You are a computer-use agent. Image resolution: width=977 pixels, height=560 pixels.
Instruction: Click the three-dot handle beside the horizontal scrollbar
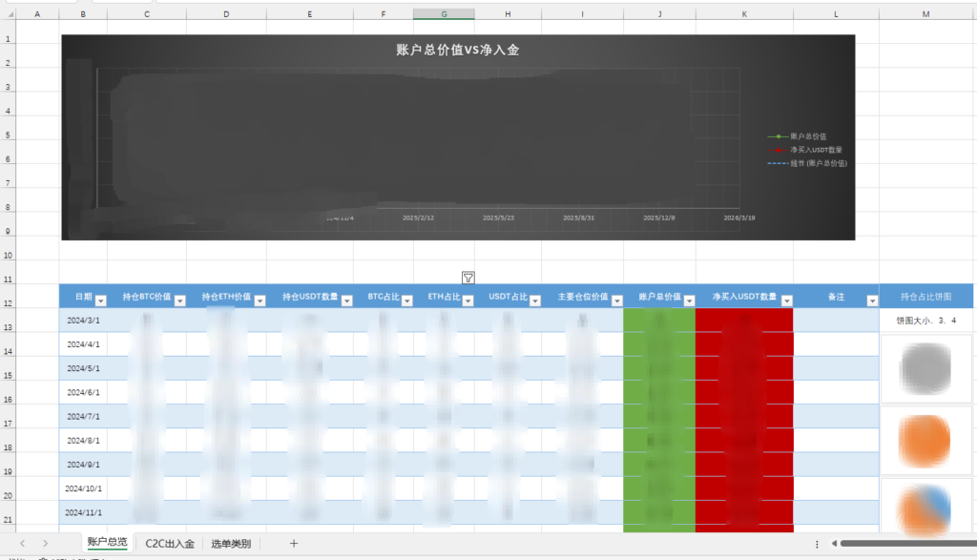[x=817, y=544]
